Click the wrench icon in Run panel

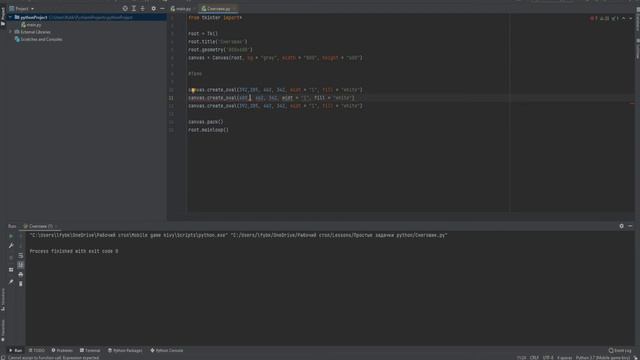(x=11, y=246)
